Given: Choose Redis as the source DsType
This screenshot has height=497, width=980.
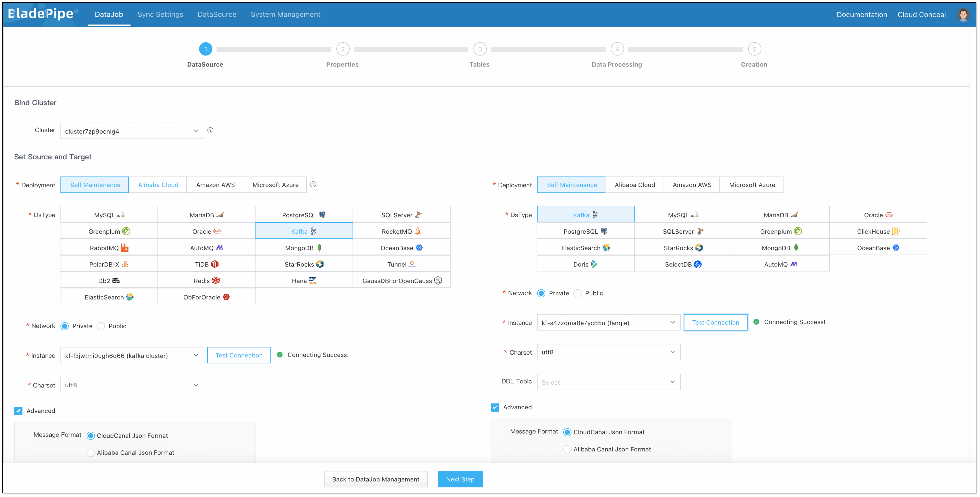Looking at the screenshot, I should [206, 280].
